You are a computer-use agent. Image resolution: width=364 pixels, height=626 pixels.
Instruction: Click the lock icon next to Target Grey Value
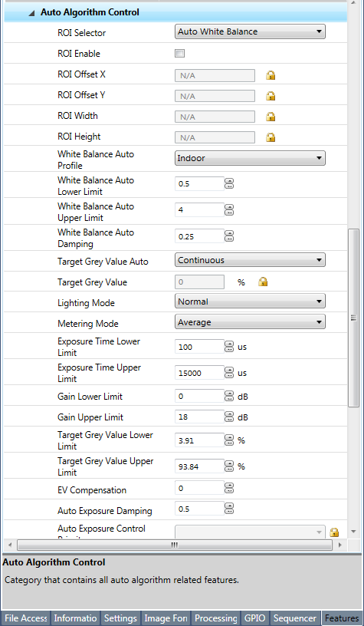(x=263, y=282)
